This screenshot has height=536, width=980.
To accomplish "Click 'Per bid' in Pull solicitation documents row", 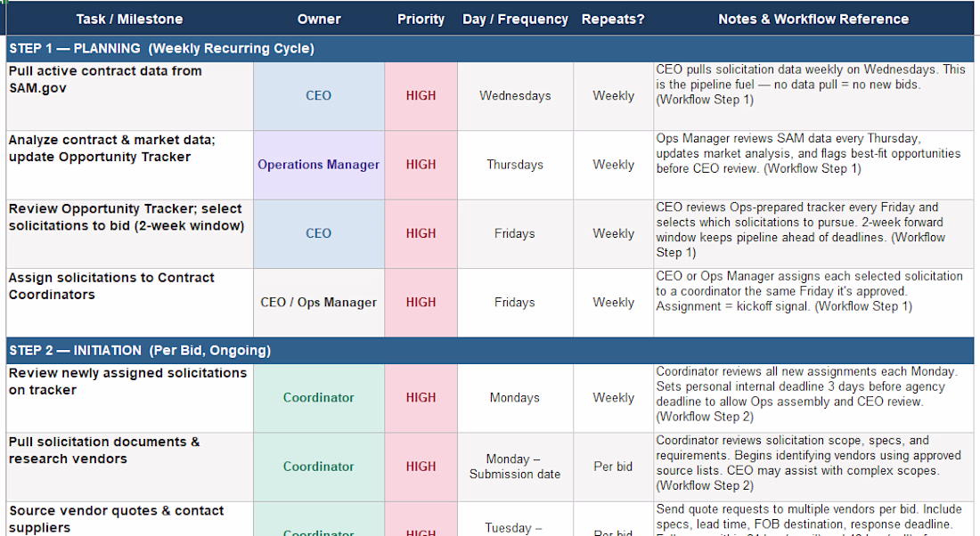I will coord(613,467).
